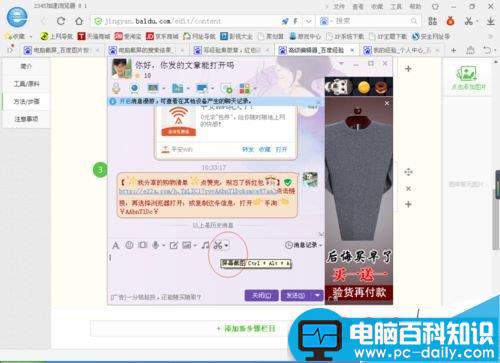The width and height of the screenshot is (500, 363).
Task: Click the send picture icon in chat input toolbar
Action: tap(186, 245)
